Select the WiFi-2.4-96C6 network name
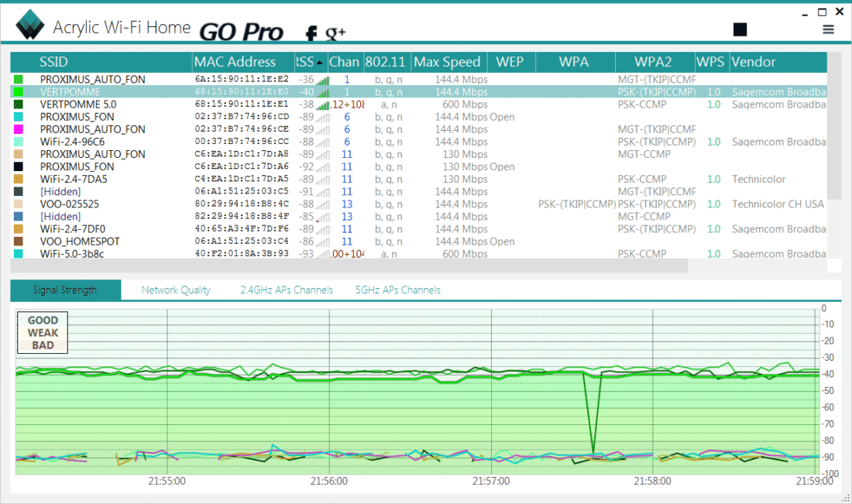This screenshot has width=852, height=504. (72, 142)
